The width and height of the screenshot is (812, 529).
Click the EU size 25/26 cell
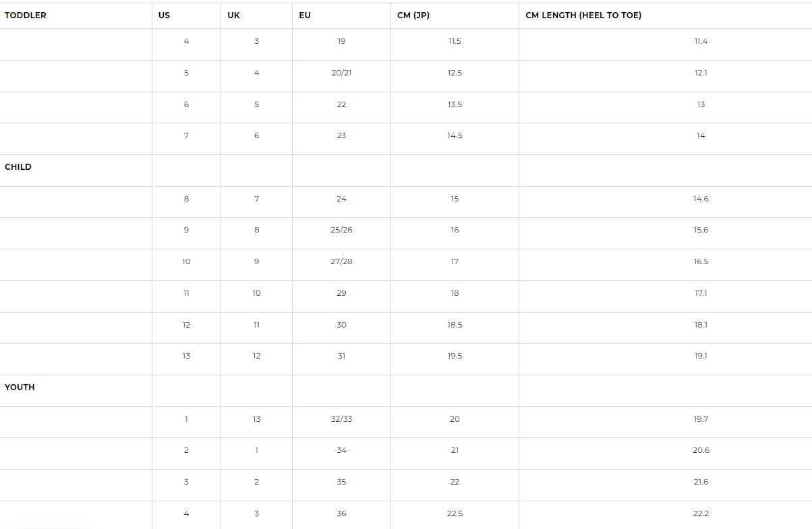click(341, 230)
